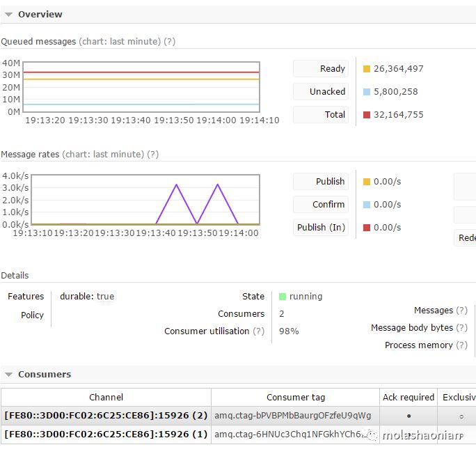Click the red Total legend swatch
This screenshot has width=476, height=454.
[x=367, y=115]
